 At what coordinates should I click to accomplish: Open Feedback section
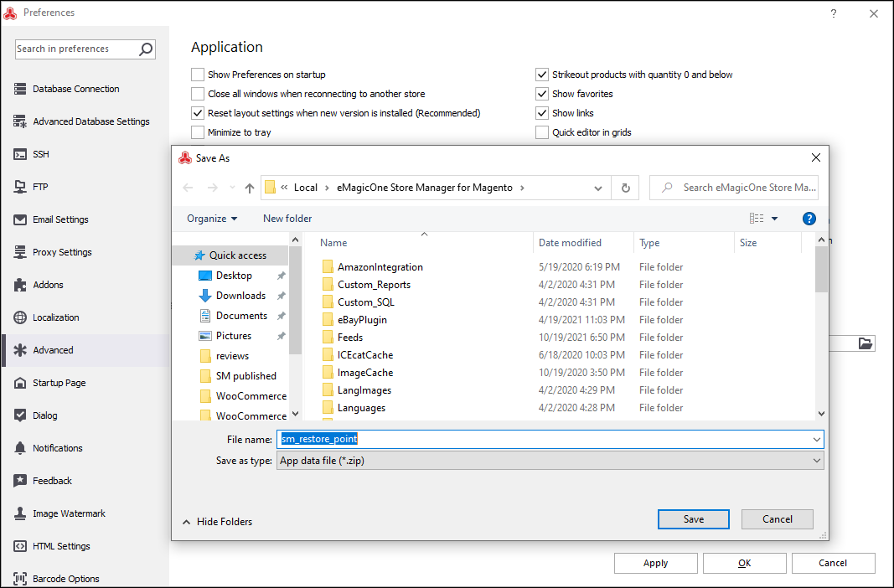[43, 481]
